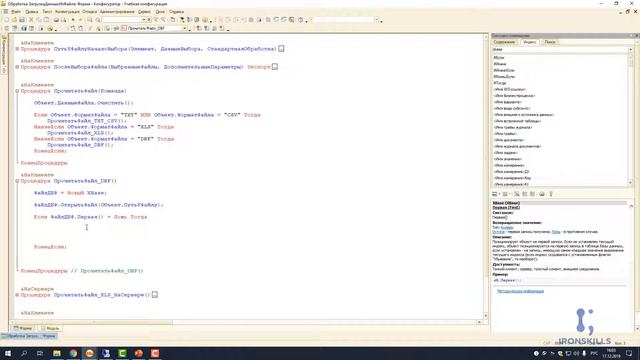Click first icon in help panel toolbar
The width and height of the screenshot is (640, 360).
(x=495, y=194)
